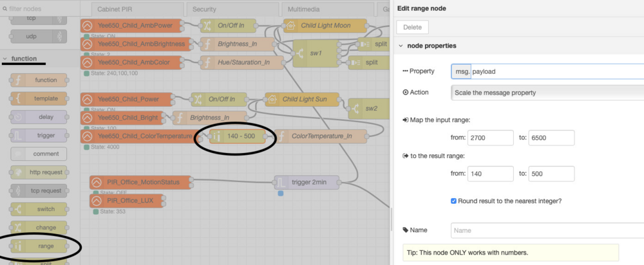Viewport: 644px width, 265px height.
Task: Select the top Brightness_In function node
Action: (237, 44)
